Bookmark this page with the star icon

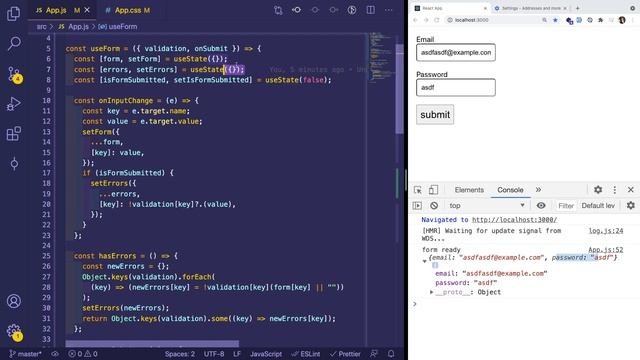pyautogui.click(x=555, y=20)
